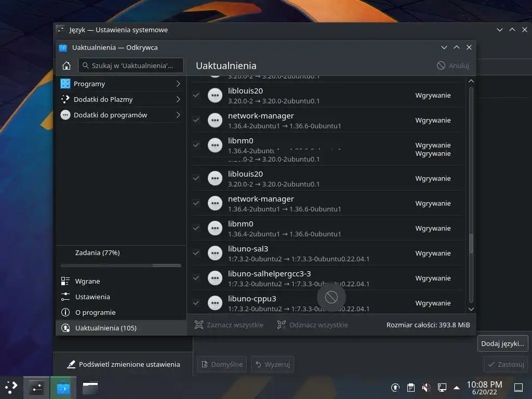This screenshot has height=399, width=532.
Task: Click the Zaznacz wszystkie select-all icon
Action: tap(199, 325)
